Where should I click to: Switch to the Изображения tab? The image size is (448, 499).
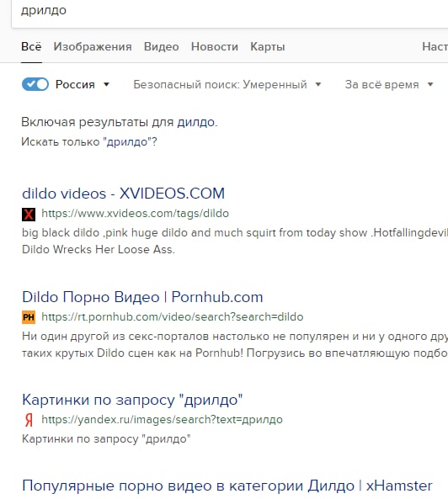tap(93, 47)
